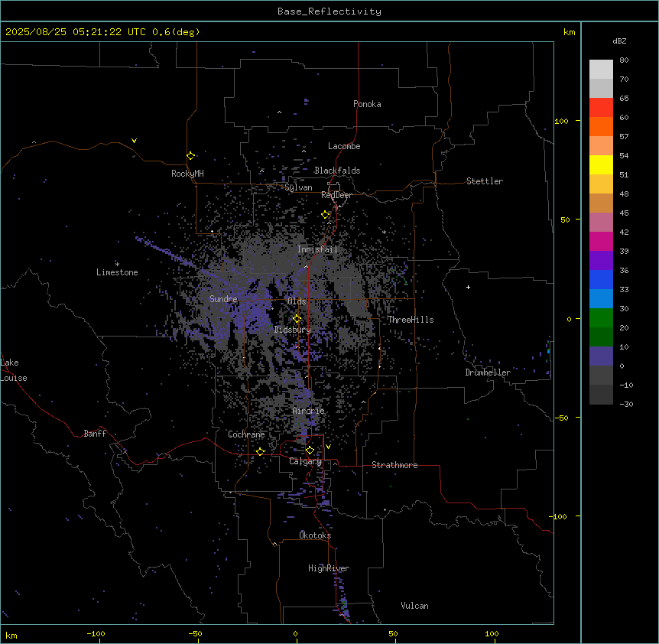
Task: Click the Drumheller label
Action: [488, 372]
